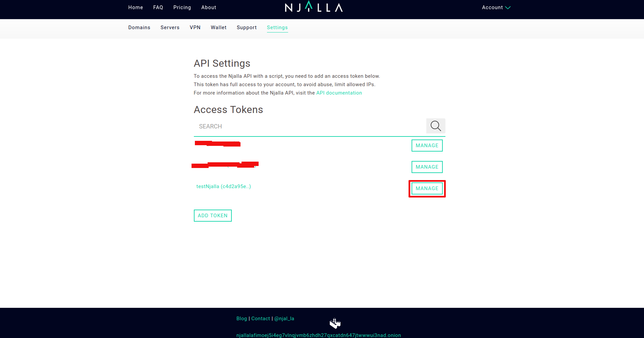Click the Njalla logo in header
The width and height of the screenshot is (644, 338).
tap(314, 7)
